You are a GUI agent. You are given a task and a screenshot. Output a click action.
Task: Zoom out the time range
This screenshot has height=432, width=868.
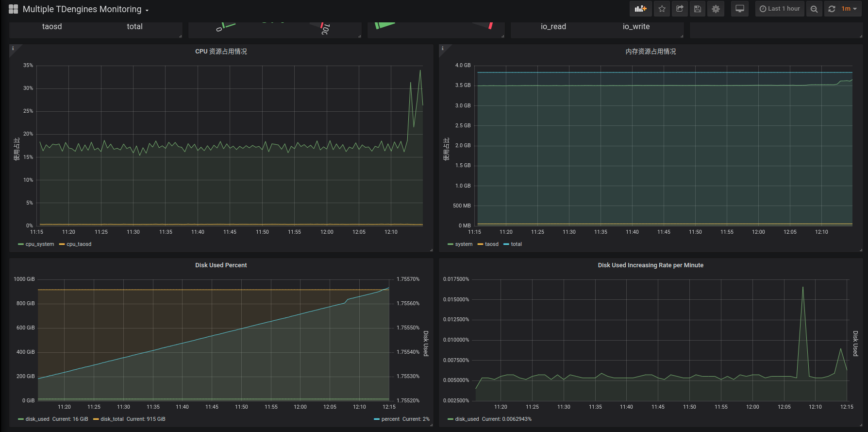pos(814,9)
